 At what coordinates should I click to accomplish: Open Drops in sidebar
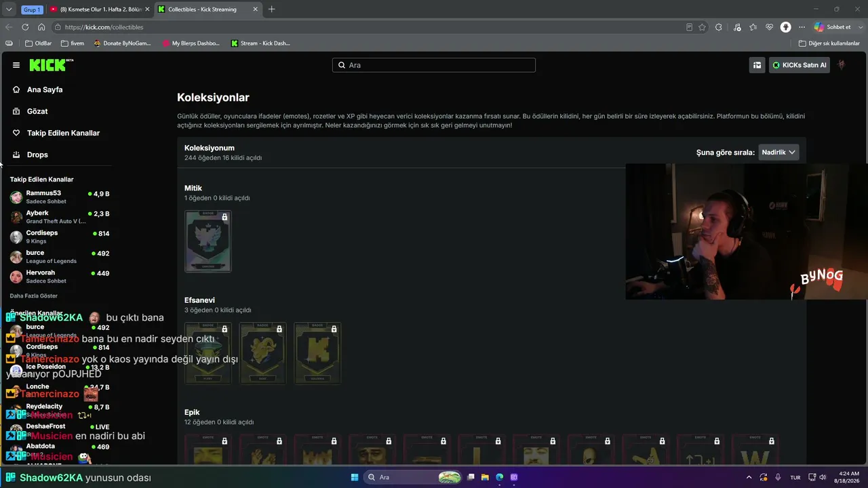[x=37, y=155]
